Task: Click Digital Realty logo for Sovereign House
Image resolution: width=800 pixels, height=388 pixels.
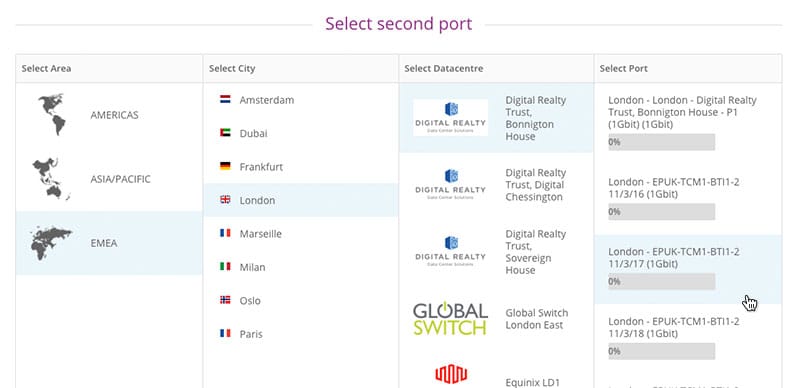Action: (x=450, y=251)
